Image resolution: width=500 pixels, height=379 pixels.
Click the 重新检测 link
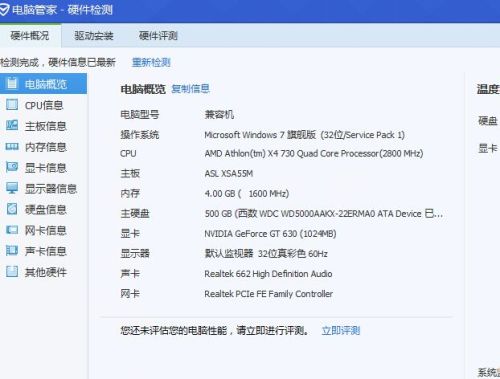pyautogui.click(x=151, y=62)
